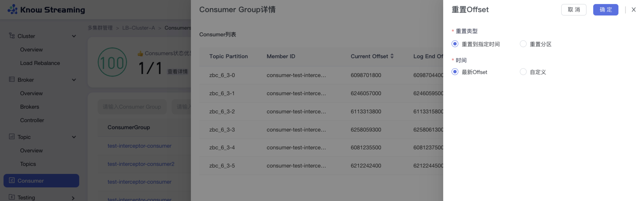This screenshot has height=201, width=644.
Task: Click the Cluster sidebar icon
Action: (x=12, y=35)
